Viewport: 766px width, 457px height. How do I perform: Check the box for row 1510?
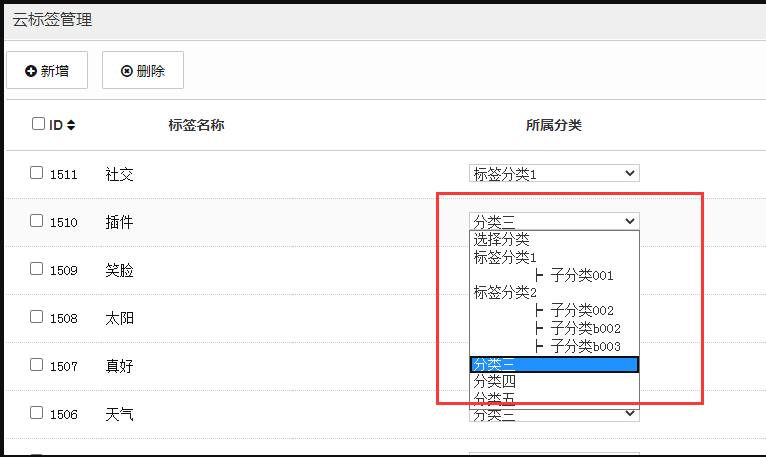(x=36, y=220)
